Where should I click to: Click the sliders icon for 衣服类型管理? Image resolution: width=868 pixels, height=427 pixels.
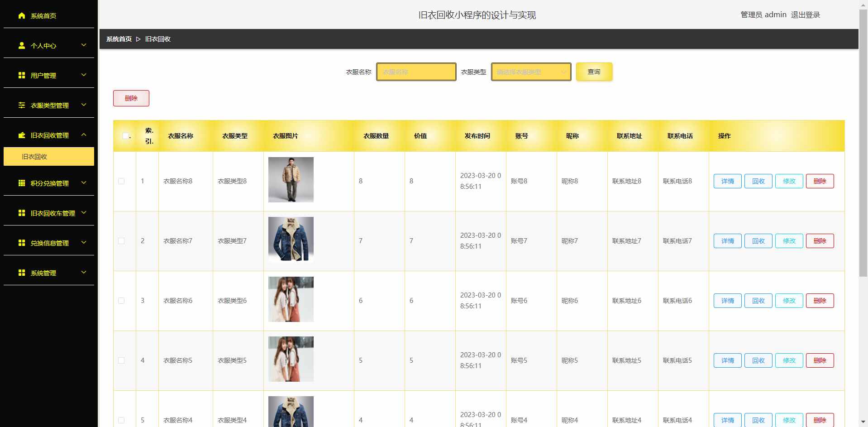coord(22,105)
